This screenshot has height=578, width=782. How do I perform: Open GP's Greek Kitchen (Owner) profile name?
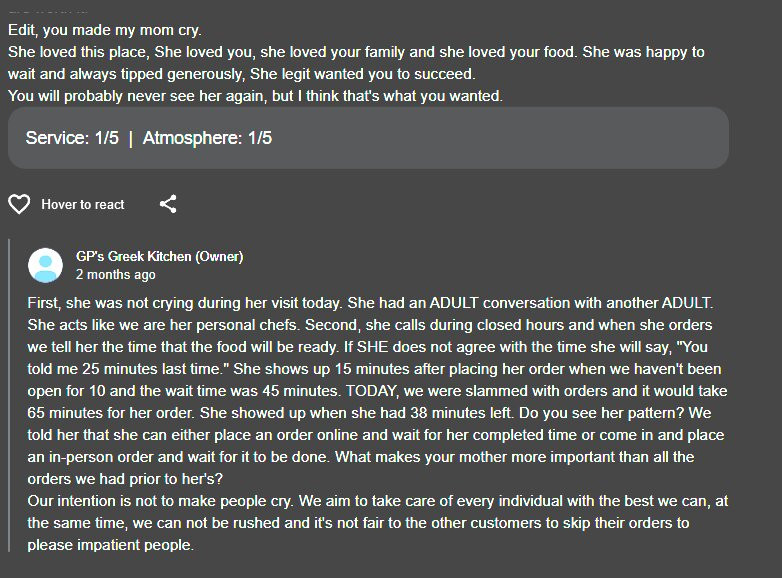click(159, 257)
